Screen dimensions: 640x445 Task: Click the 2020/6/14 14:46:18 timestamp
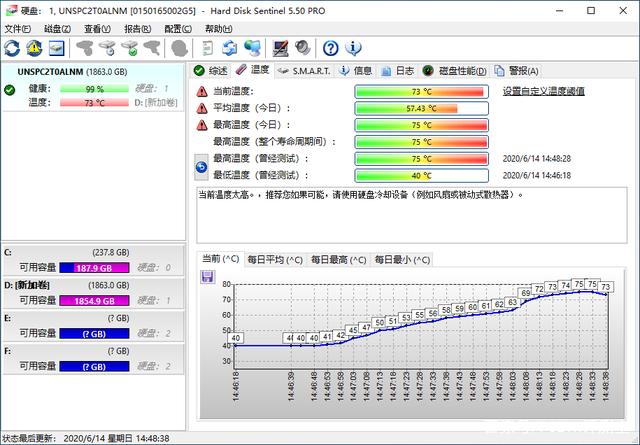pyautogui.click(x=537, y=176)
